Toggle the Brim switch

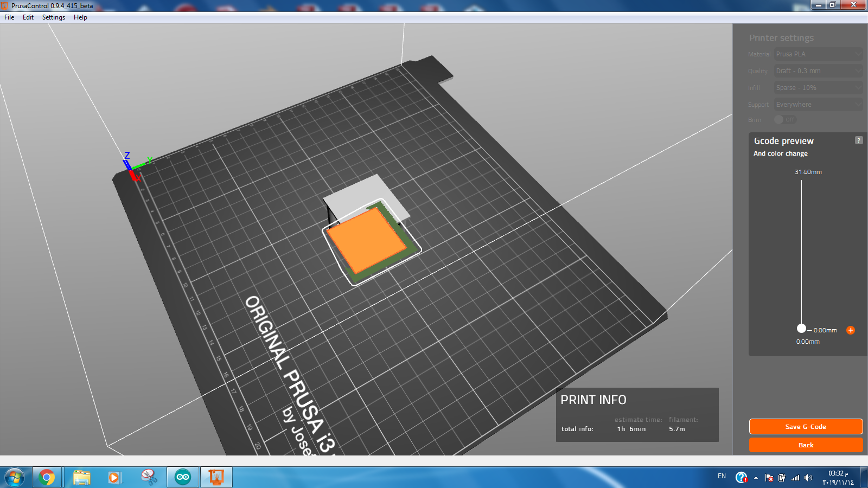click(x=785, y=120)
